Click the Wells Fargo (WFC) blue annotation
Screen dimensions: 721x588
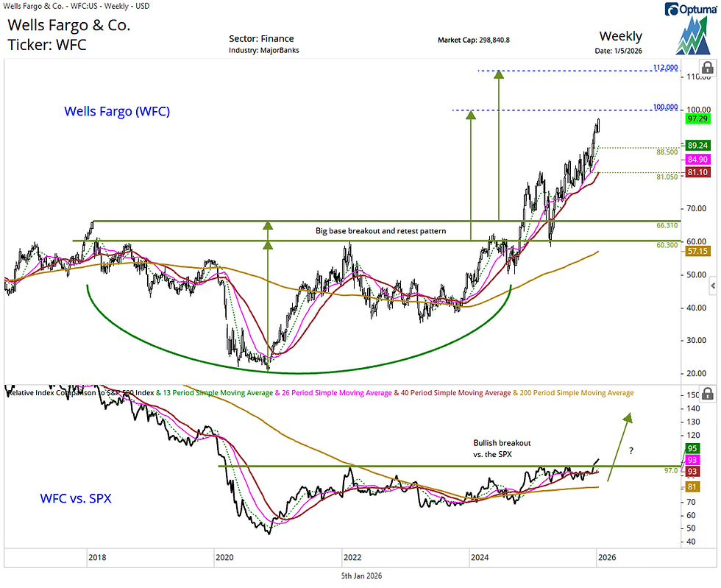tap(117, 111)
